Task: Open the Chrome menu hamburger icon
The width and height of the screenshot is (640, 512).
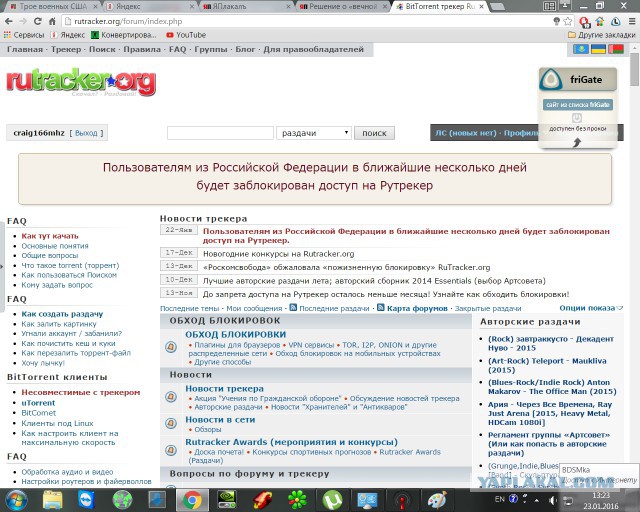Action: pos(631,21)
